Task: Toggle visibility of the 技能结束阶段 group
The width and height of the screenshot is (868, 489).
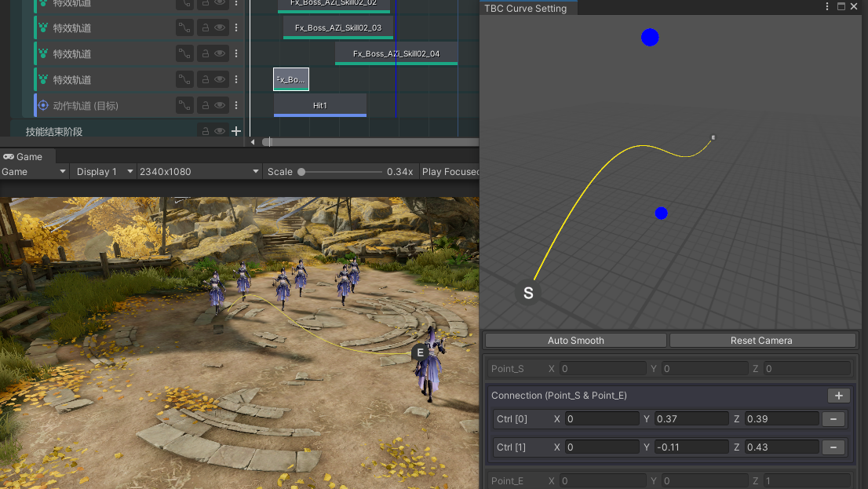Action: pyautogui.click(x=220, y=131)
